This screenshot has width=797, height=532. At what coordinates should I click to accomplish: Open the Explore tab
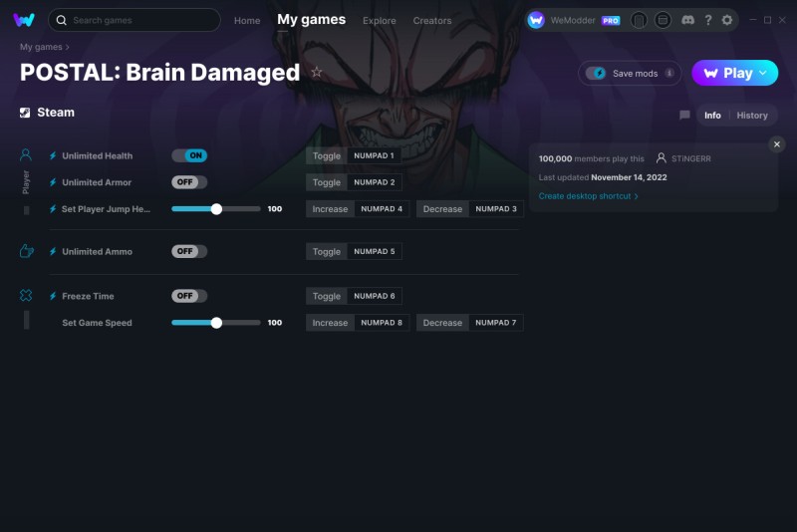(380, 21)
